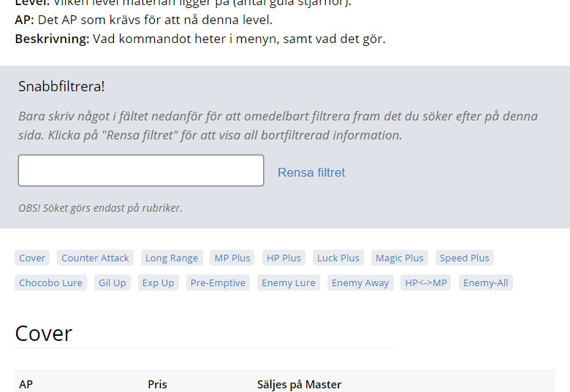Jump to the Pre-Emptive tag
This screenshot has height=392, width=570.
(219, 283)
